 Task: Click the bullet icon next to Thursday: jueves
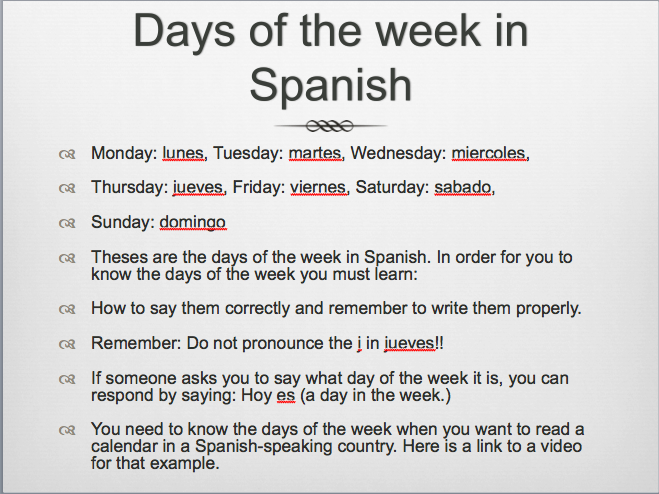tap(68, 188)
